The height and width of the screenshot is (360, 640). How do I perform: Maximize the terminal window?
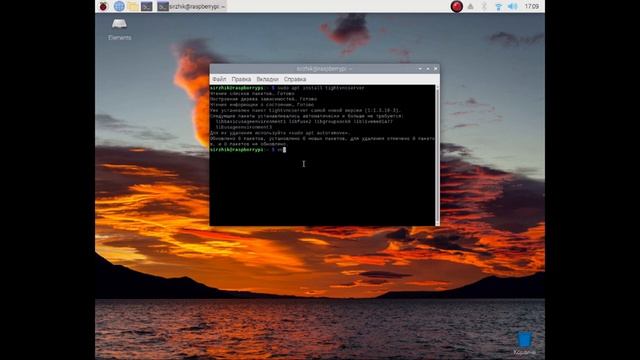click(428, 69)
